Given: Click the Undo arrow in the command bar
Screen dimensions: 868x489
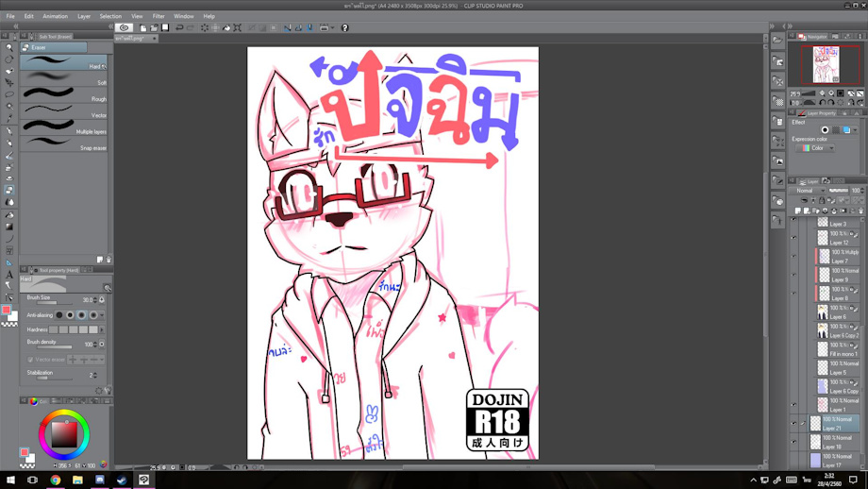Looking at the screenshot, I should pyautogui.click(x=179, y=27).
